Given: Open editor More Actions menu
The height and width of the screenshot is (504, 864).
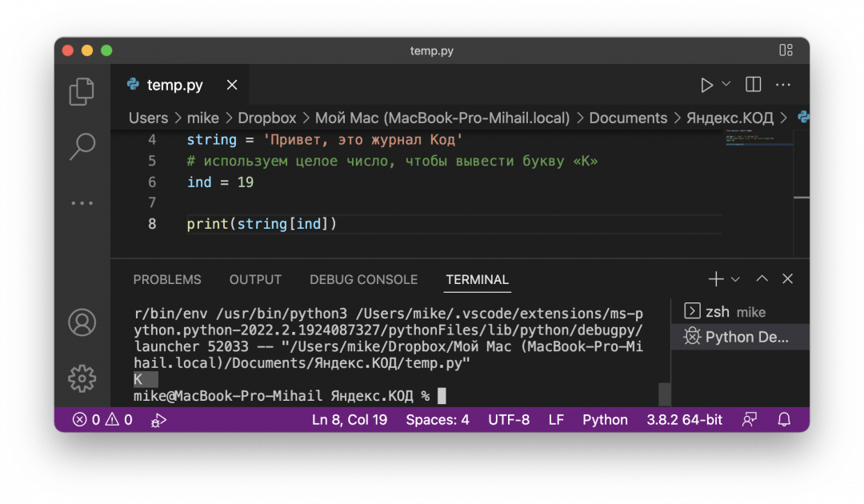Looking at the screenshot, I should [x=783, y=85].
